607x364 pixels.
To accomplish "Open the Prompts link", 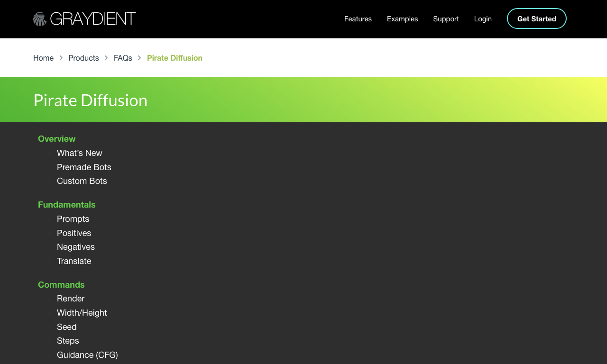I will [x=73, y=219].
